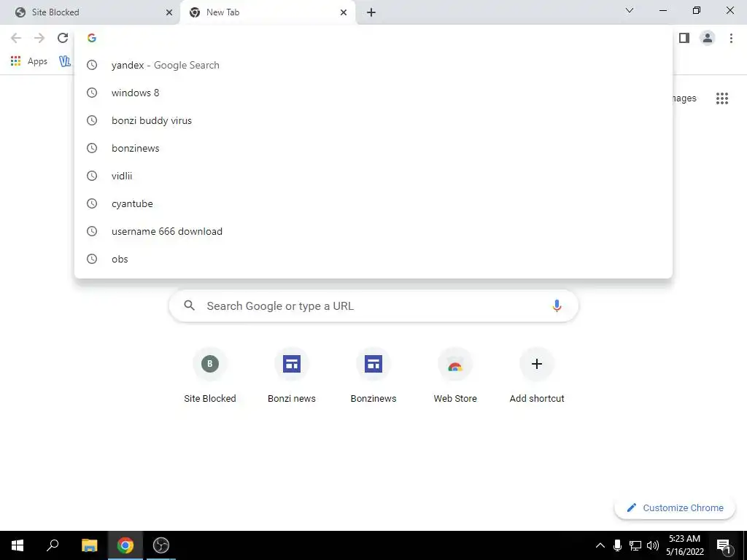
Task: Switch to OBS Studio in taskbar
Action: point(161,545)
